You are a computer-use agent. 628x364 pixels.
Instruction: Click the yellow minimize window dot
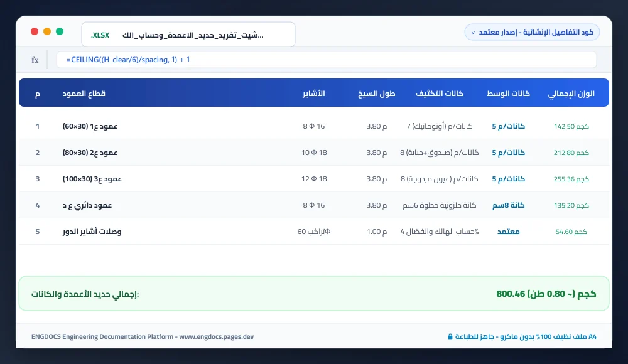tap(47, 31)
